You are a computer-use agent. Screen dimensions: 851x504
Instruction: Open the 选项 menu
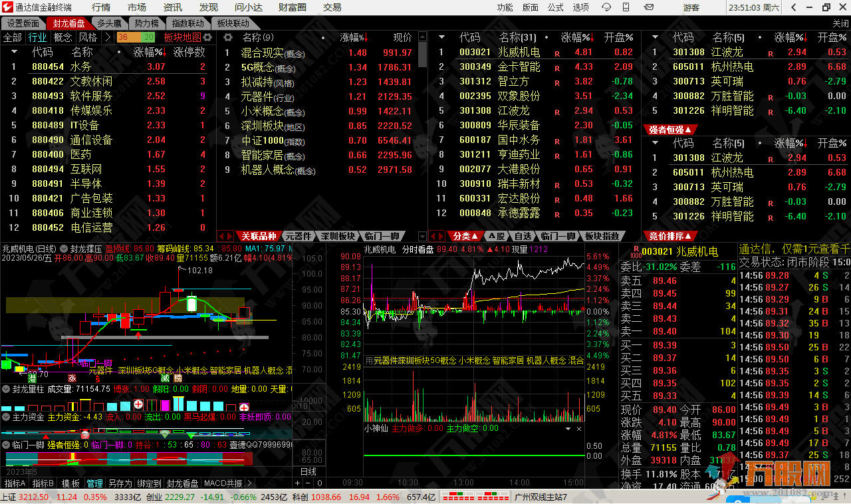pos(581,7)
